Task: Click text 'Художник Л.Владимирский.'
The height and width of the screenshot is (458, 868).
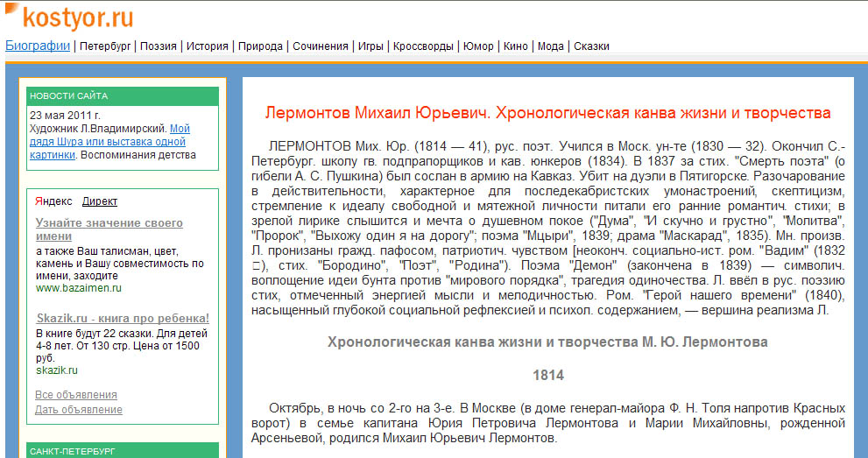Action: pos(98,129)
